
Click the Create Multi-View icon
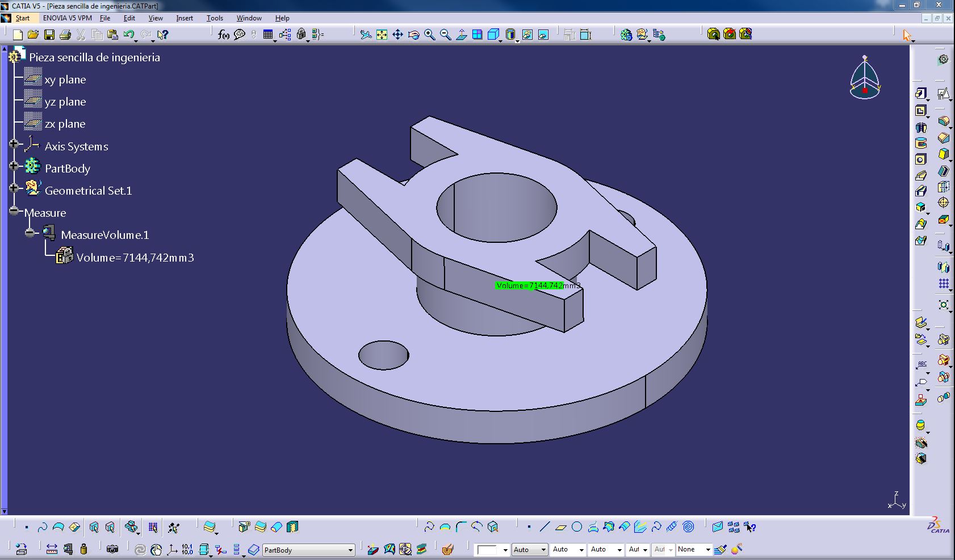477,35
